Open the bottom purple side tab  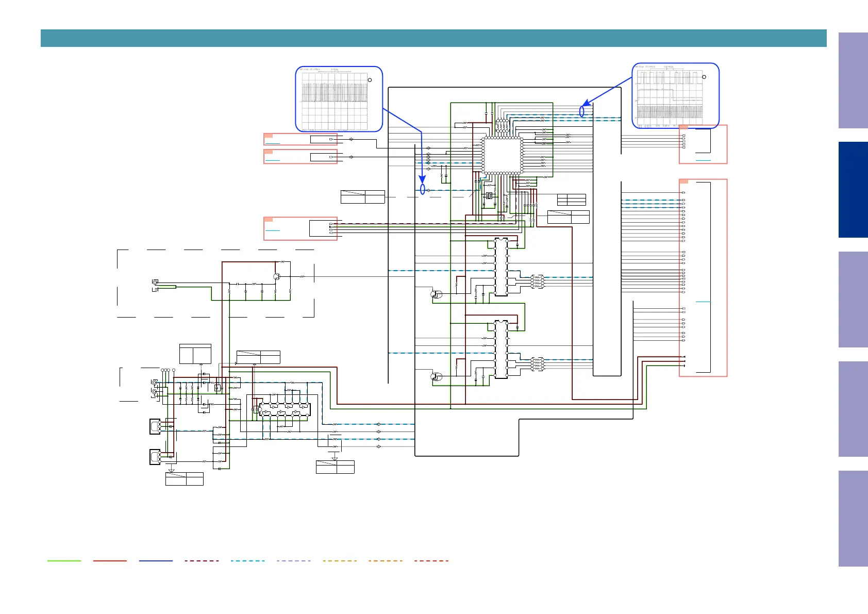[x=853, y=519]
